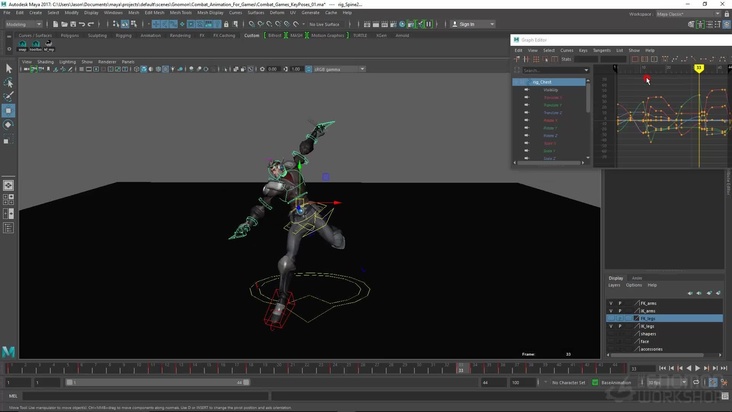Switch to the Anim layer tab
The height and width of the screenshot is (412, 732).
click(637, 278)
